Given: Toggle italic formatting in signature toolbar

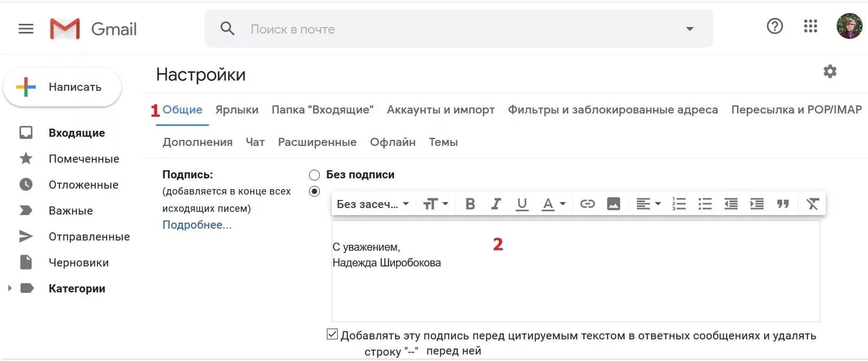Looking at the screenshot, I should click(496, 204).
